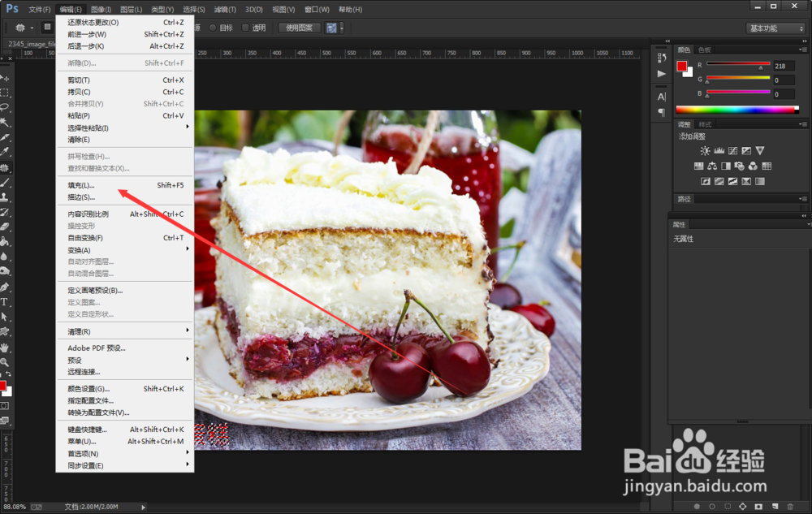Select the Path Selection tool
Viewport: 812px width, 514px height.
click(x=5, y=317)
